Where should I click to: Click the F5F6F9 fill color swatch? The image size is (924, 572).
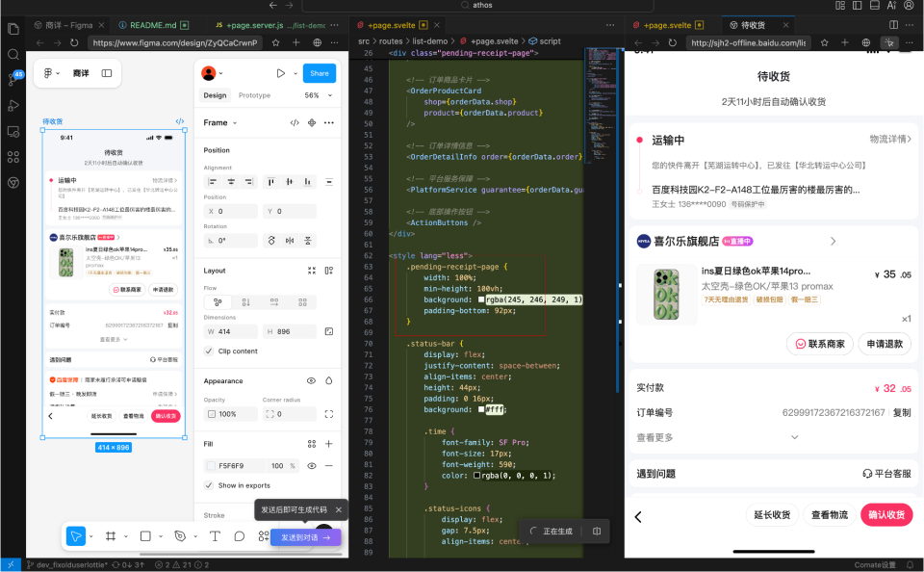click(x=211, y=466)
